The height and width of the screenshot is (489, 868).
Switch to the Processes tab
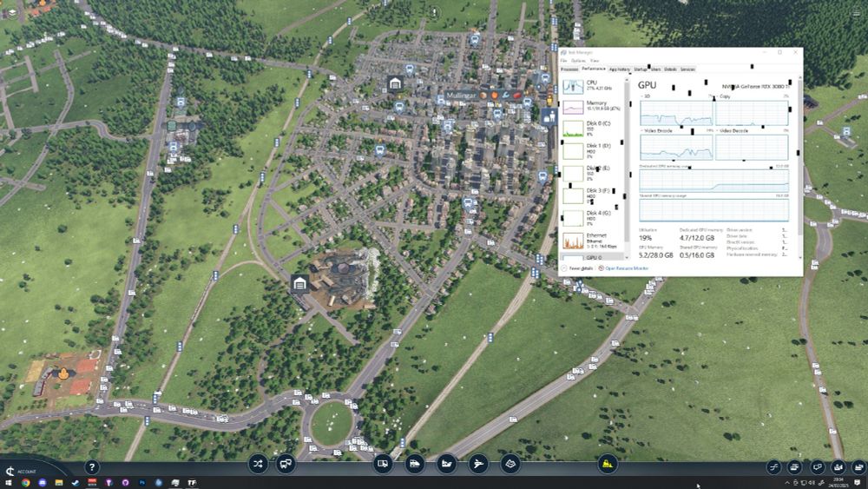point(569,69)
